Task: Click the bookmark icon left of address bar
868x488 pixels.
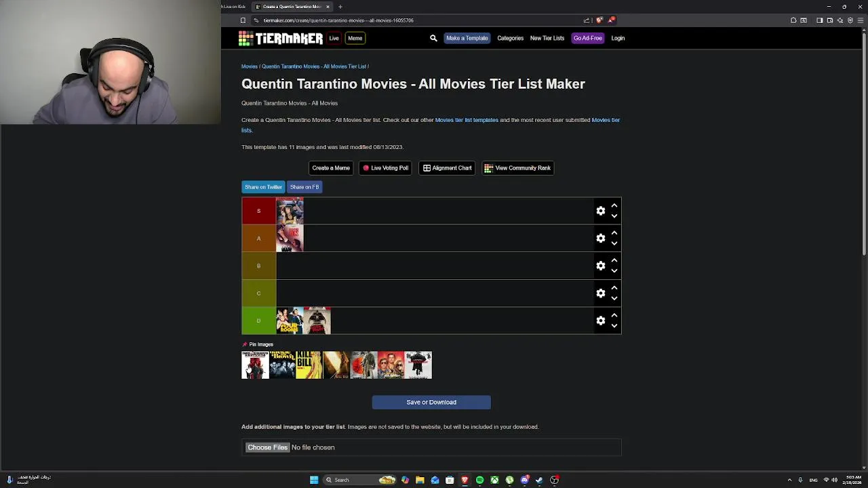Action: [243, 20]
